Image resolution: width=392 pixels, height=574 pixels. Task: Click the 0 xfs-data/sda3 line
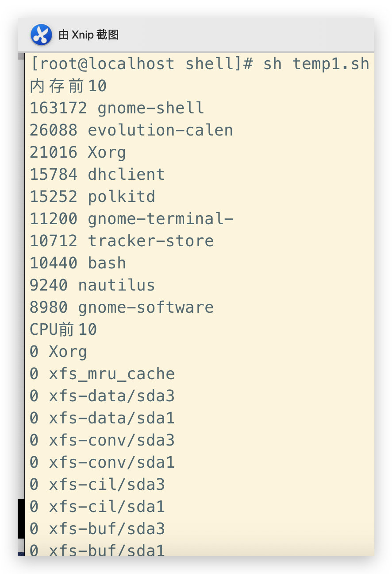coord(102,396)
